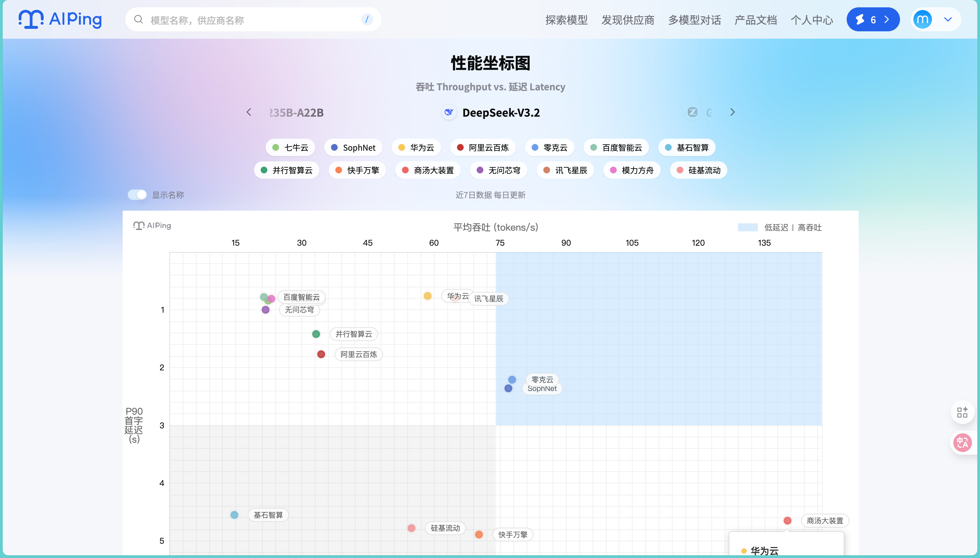This screenshot has height=558, width=980.
Task: Go to the next model with the right chevron
Action: pos(732,112)
